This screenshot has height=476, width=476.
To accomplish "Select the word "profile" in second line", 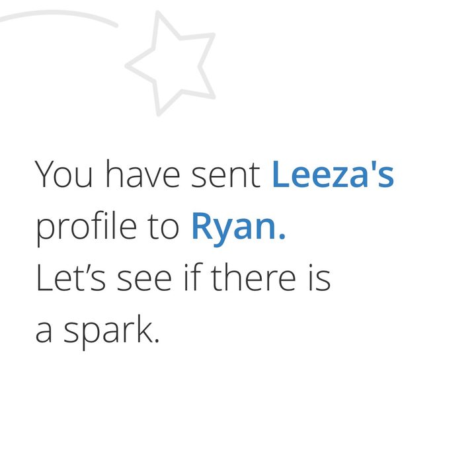I will (x=86, y=227).
